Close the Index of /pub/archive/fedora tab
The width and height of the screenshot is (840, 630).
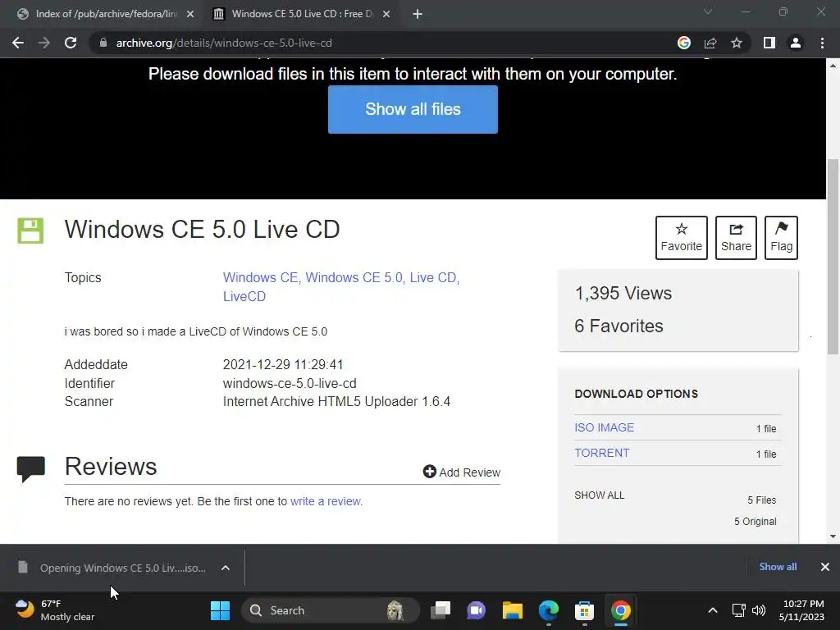pyautogui.click(x=190, y=14)
